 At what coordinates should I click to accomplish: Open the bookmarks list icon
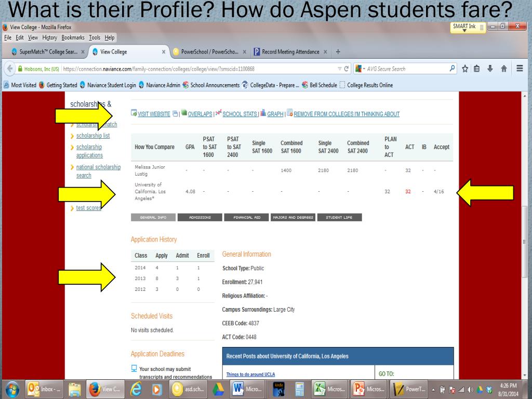coord(477,69)
